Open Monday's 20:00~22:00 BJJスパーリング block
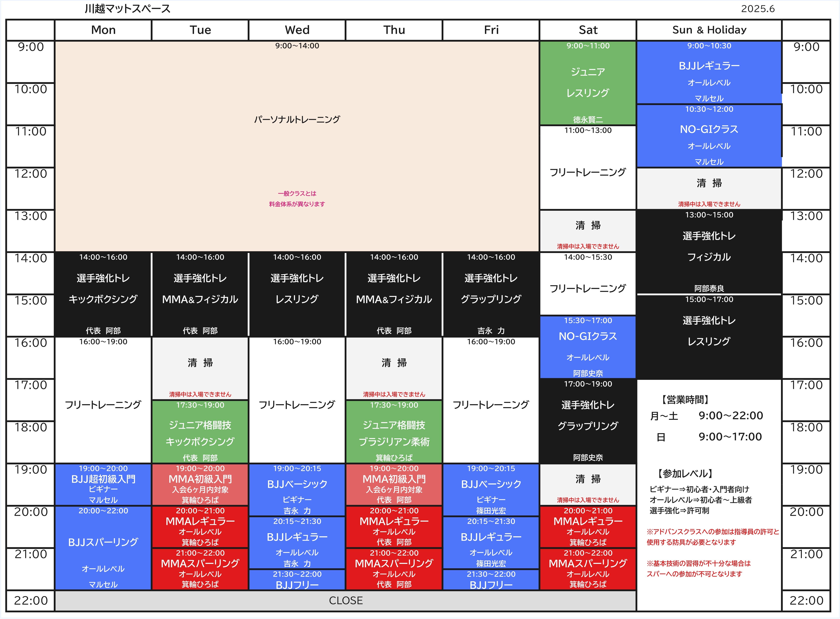Screen dimensions: 840x619 tap(103, 548)
